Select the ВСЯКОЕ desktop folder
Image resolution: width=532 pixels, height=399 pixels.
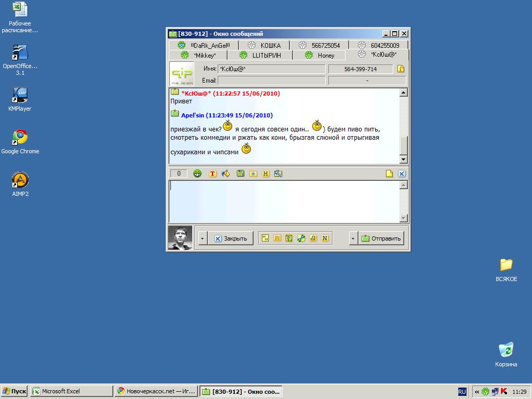[506, 270]
